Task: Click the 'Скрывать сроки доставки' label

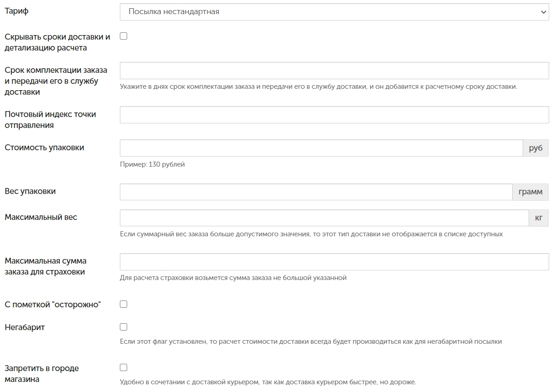Action: pos(57,42)
